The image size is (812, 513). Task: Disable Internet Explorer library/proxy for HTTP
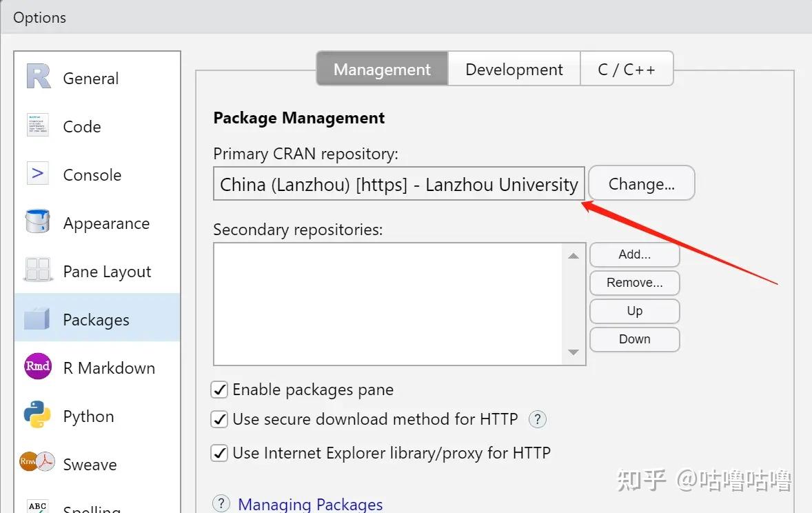(219, 453)
